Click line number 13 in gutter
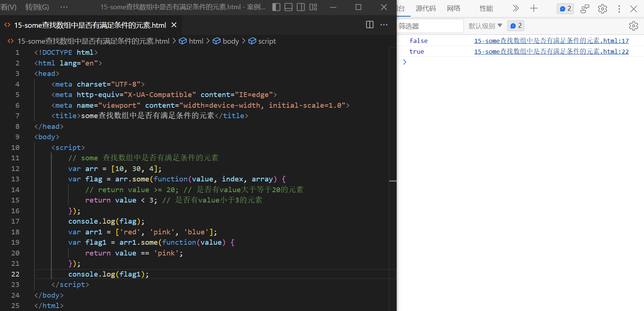The width and height of the screenshot is (644, 311). click(15, 179)
